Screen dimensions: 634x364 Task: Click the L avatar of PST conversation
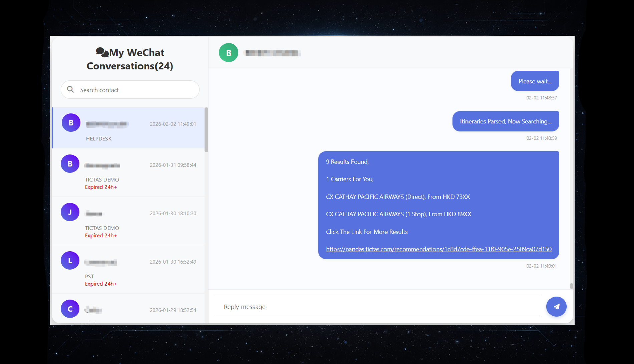tap(70, 261)
